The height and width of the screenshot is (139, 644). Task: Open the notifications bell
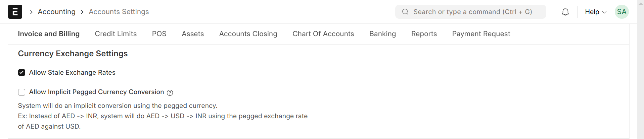tap(565, 12)
